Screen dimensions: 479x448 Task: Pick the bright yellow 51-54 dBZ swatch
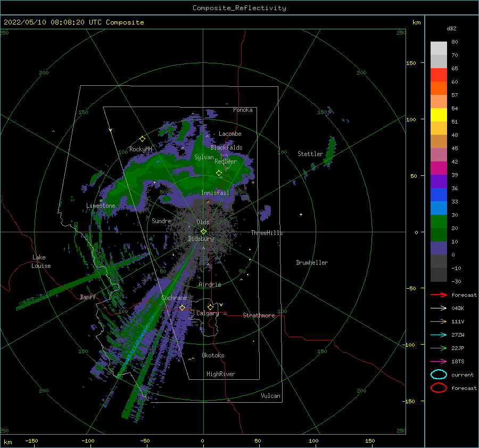click(439, 115)
